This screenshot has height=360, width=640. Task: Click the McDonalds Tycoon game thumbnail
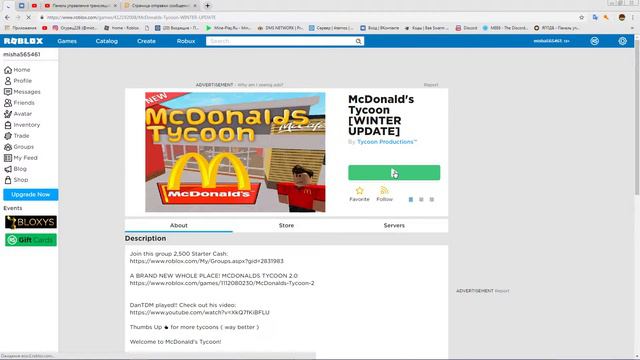click(x=235, y=152)
